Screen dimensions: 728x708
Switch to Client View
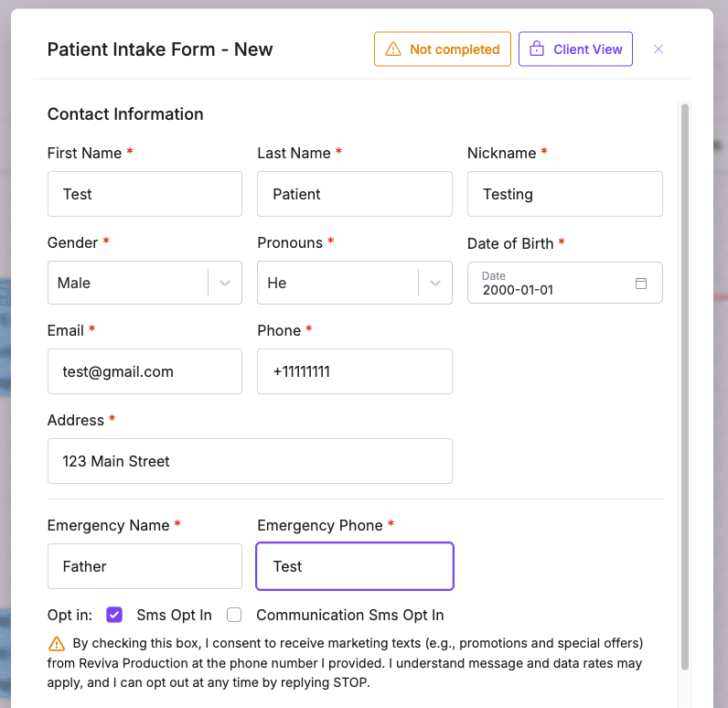pyautogui.click(x=575, y=49)
